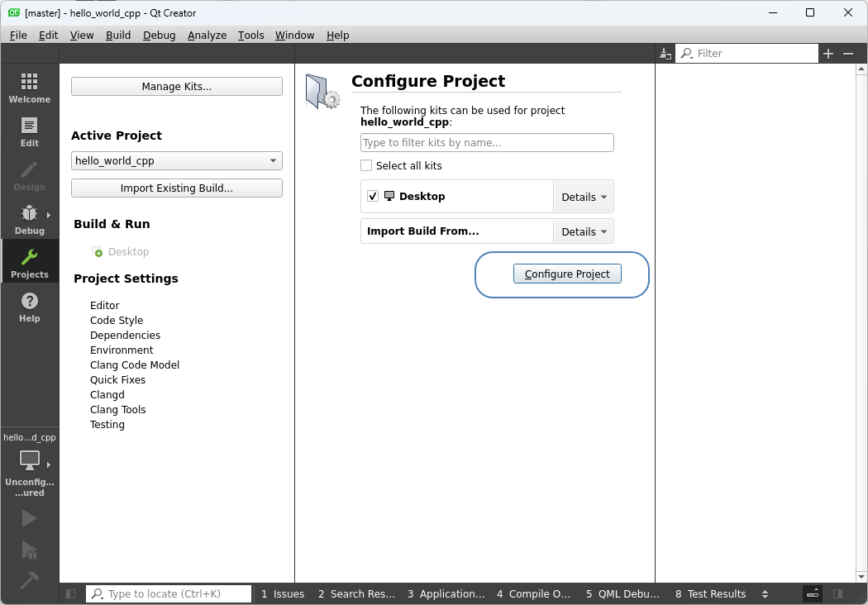The width and height of the screenshot is (868, 605).
Task: Click the Qt Creator title bar logo
Action: point(14,12)
